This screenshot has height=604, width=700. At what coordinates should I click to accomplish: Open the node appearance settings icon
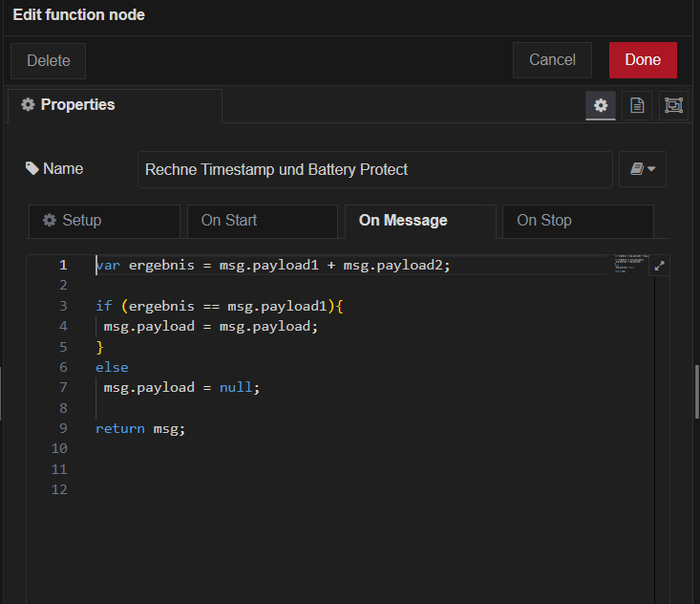pyautogui.click(x=674, y=106)
